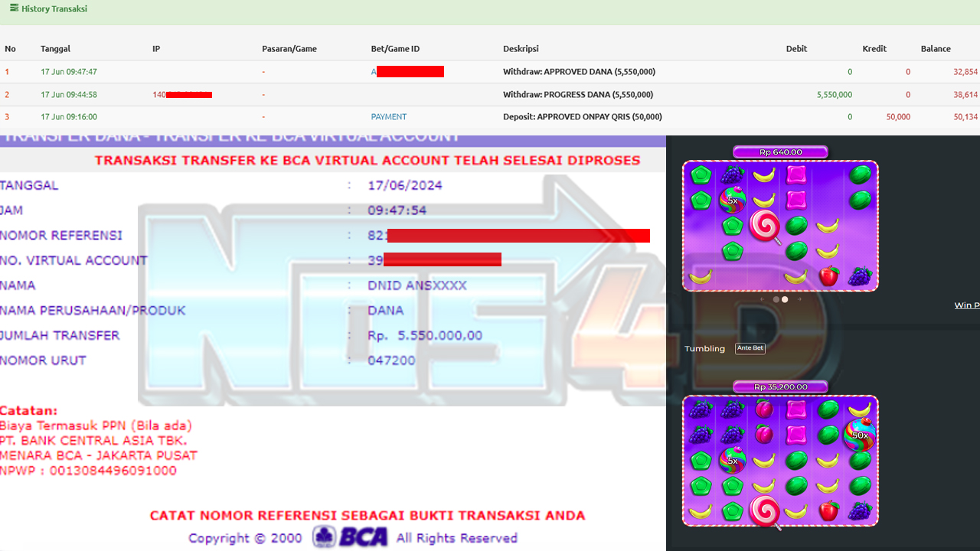Viewport: 980px width, 551px height.
Task: Click the 5,550,000 debit value
Action: click(x=835, y=95)
